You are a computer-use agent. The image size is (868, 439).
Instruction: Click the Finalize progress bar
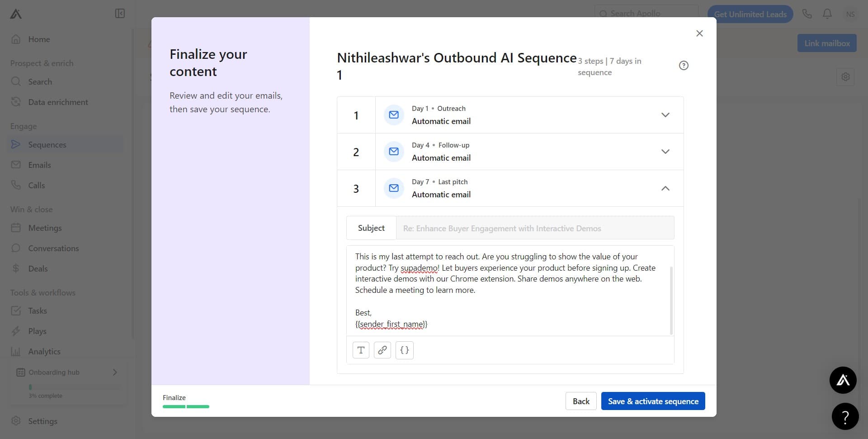click(x=186, y=406)
